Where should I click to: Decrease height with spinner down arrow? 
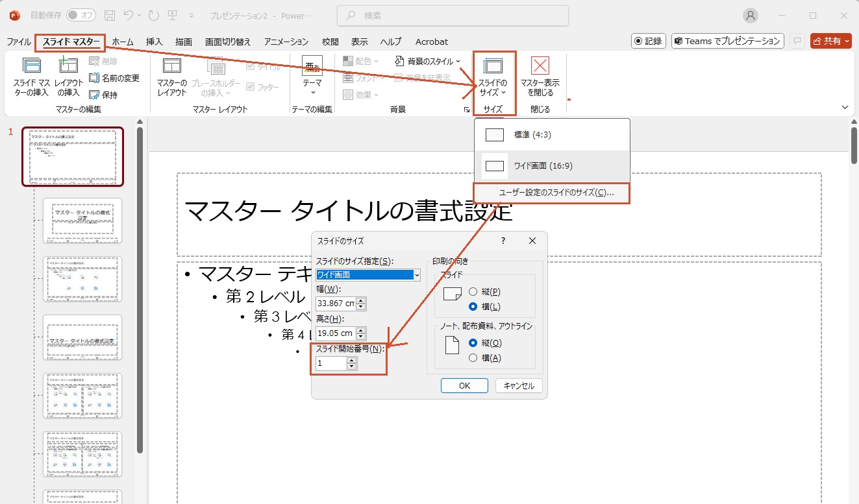361,337
